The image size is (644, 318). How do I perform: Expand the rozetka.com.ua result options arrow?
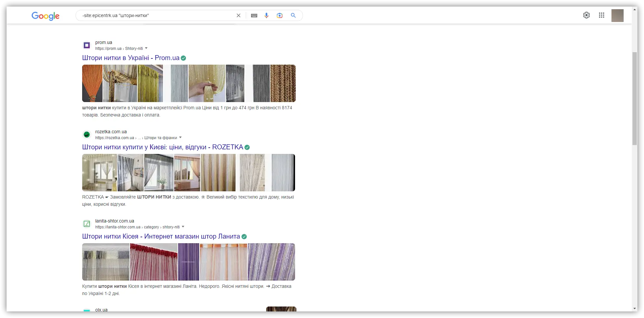tap(180, 138)
